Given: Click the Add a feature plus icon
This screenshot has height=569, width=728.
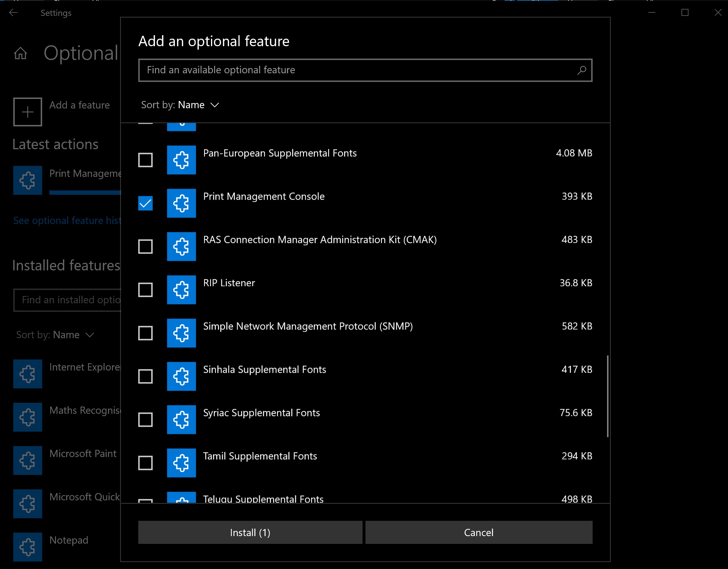Looking at the screenshot, I should 28,112.
